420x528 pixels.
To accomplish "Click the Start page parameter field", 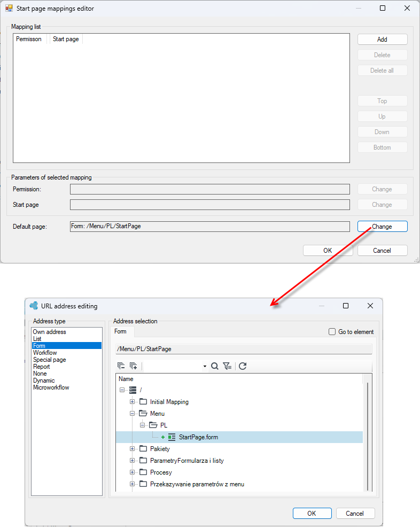I will click(210, 205).
